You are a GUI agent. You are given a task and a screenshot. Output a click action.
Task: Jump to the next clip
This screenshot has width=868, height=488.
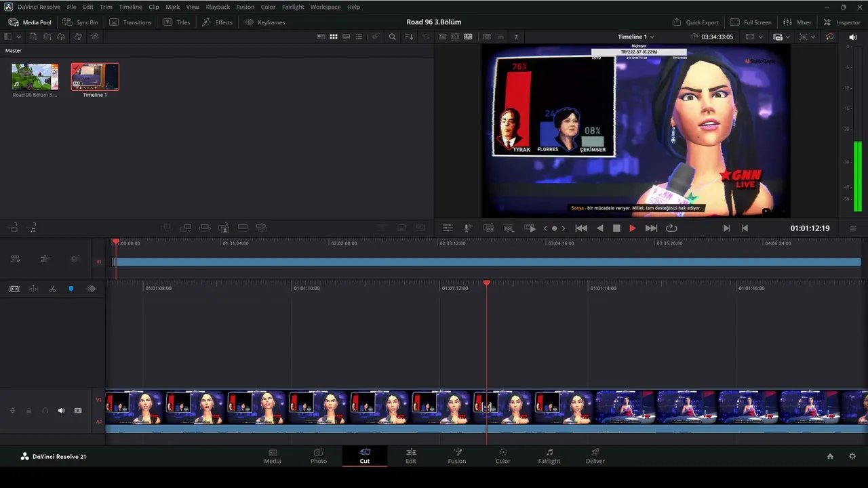651,228
